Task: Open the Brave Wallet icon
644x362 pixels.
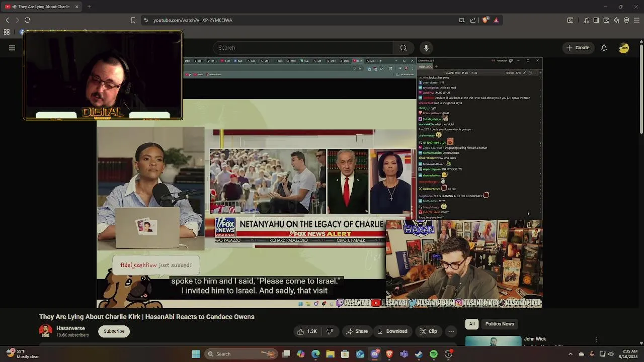Action: (x=606, y=20)
